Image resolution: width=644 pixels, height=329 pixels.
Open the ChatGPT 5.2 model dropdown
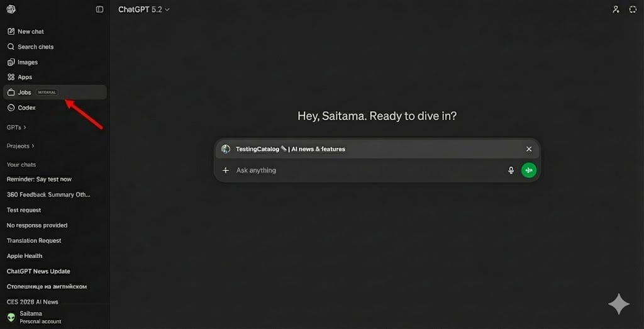click(x=144, y=9)
